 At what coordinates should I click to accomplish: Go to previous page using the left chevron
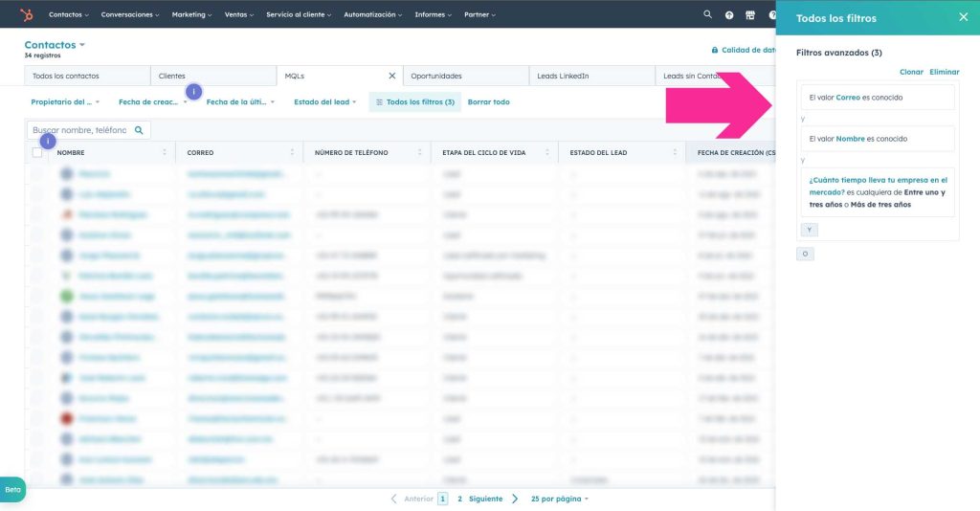[393, 499]
